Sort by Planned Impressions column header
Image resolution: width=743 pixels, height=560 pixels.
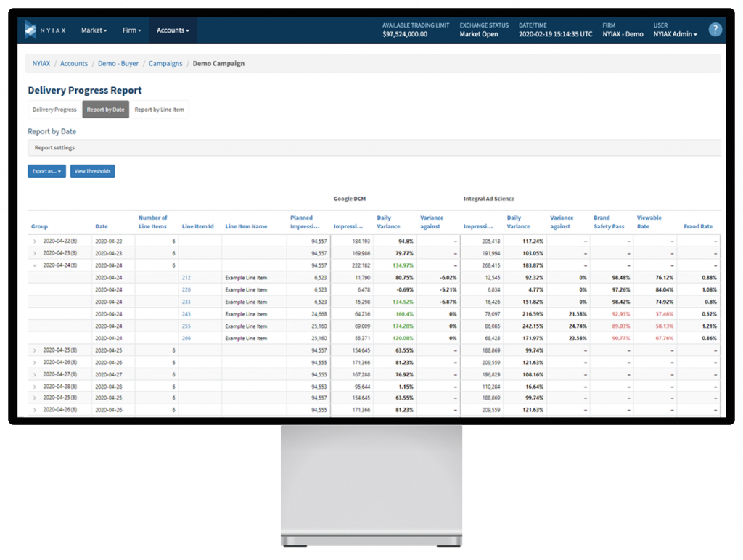click(305, 222)
